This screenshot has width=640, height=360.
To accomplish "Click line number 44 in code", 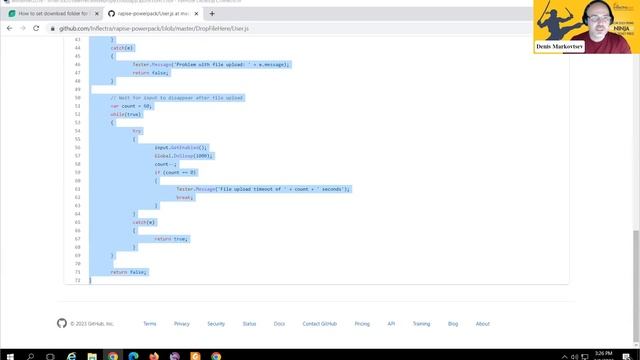I will (x=78, y=48).
